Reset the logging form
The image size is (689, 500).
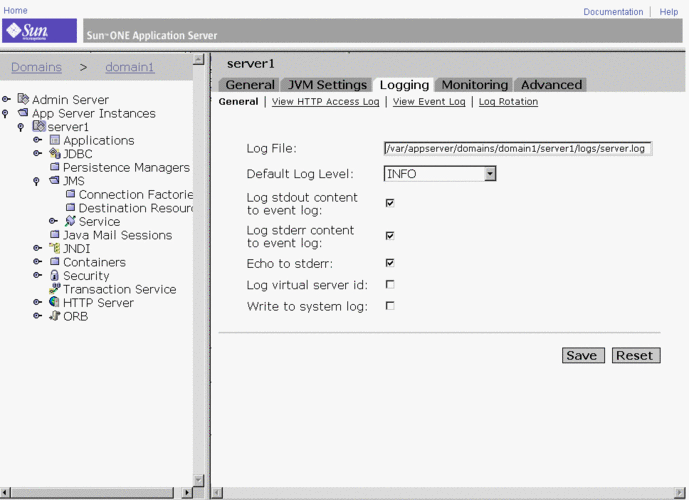[x=636, y=355]
